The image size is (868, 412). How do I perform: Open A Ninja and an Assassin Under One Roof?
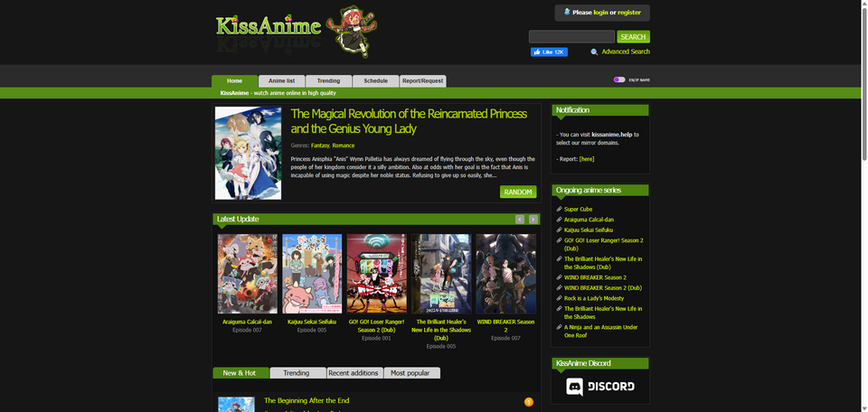click(x=600, y=332)
